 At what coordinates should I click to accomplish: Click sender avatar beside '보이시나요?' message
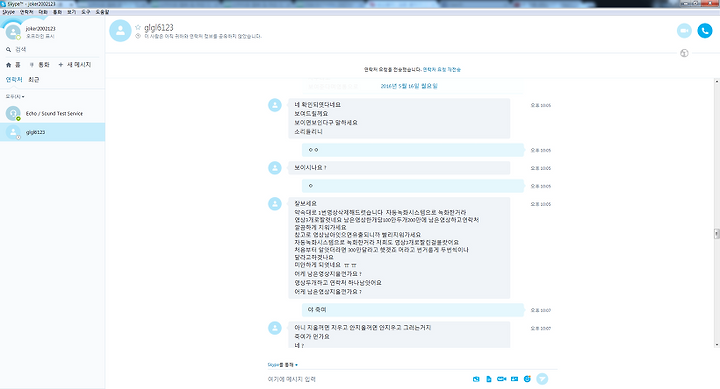[275, 168]
